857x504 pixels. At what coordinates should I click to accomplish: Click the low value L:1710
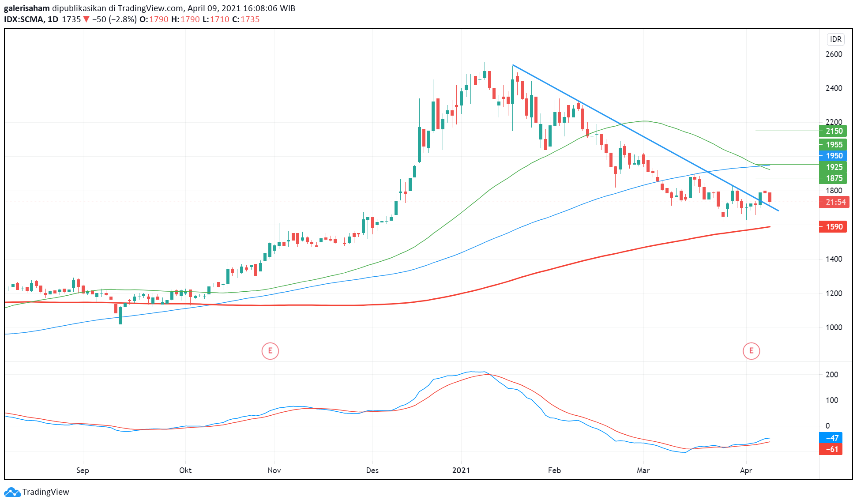216,19
